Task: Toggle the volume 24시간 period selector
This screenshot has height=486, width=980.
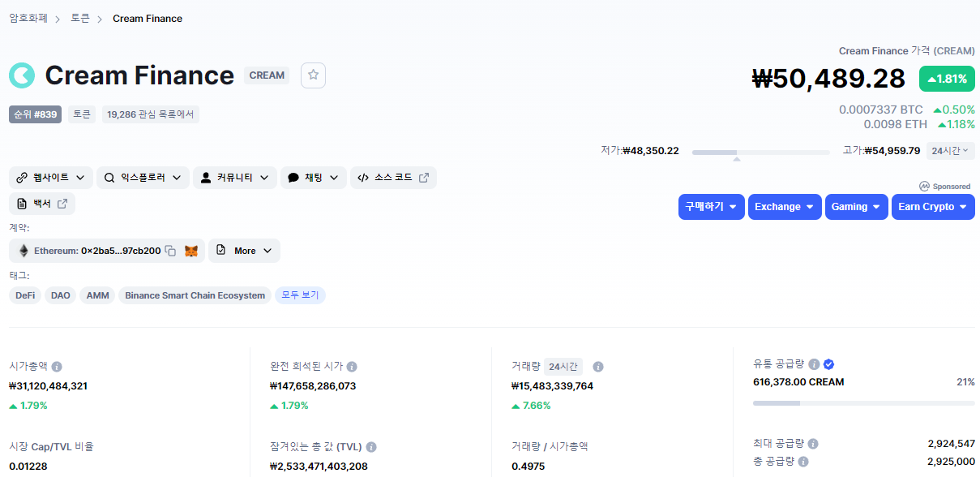Action: click(x=563, y=367)
